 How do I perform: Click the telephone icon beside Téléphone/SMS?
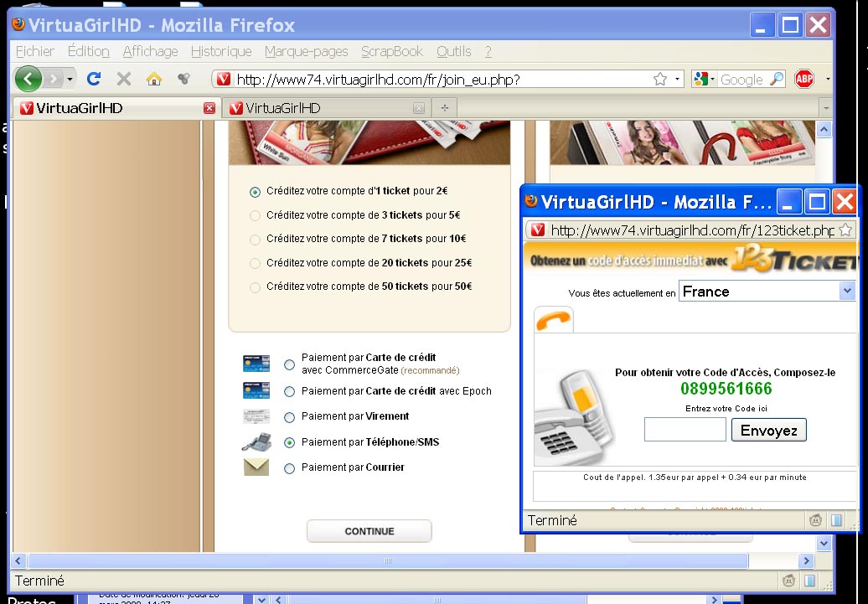[x=256, y=441]
